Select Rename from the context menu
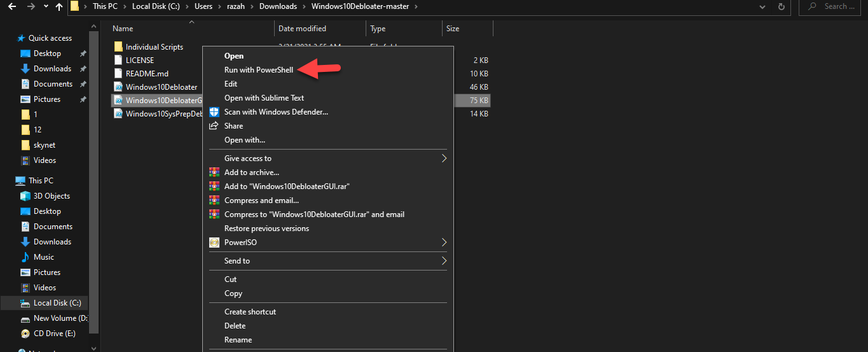 [x=238, y=340]
